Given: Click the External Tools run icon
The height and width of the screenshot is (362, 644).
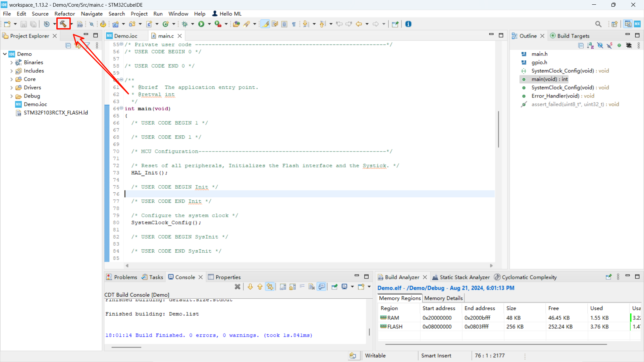Looking at the screenshot, I should 218,24.
